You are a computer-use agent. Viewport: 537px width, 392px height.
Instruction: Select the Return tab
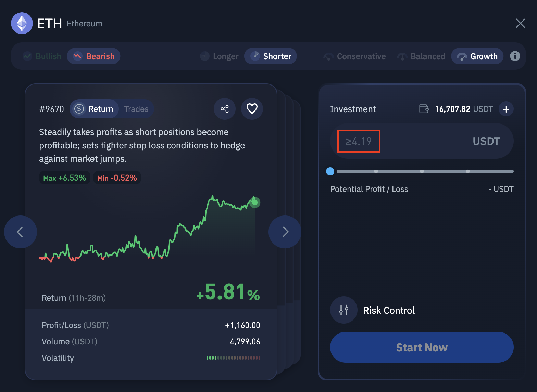(95, 109)
